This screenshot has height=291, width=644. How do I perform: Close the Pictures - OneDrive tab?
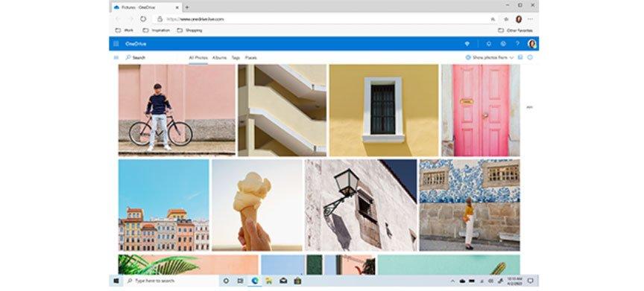[x=177, y=7]
